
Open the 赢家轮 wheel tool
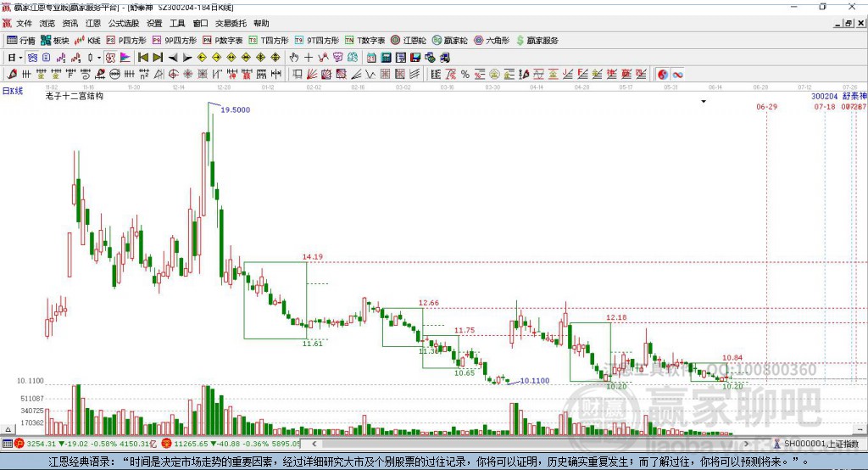click(x=449, y=41)
